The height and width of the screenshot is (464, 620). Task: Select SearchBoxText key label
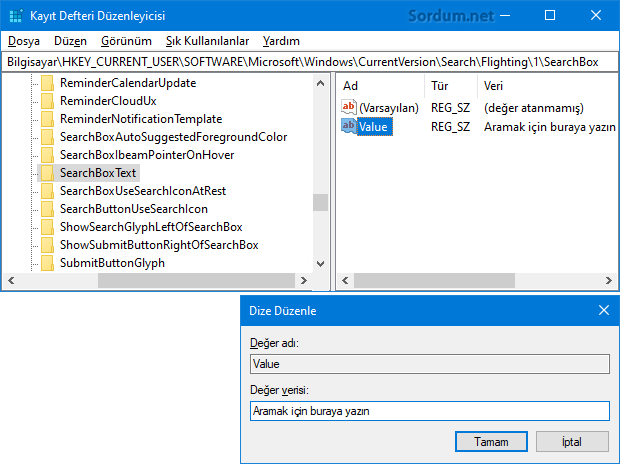coord(98,173)
